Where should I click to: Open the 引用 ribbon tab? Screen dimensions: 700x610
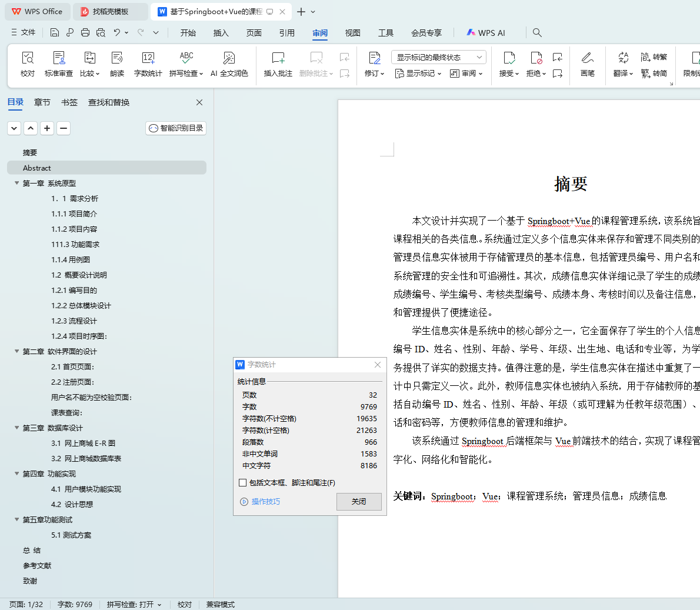pyautogui.click(x=286, y=32)
